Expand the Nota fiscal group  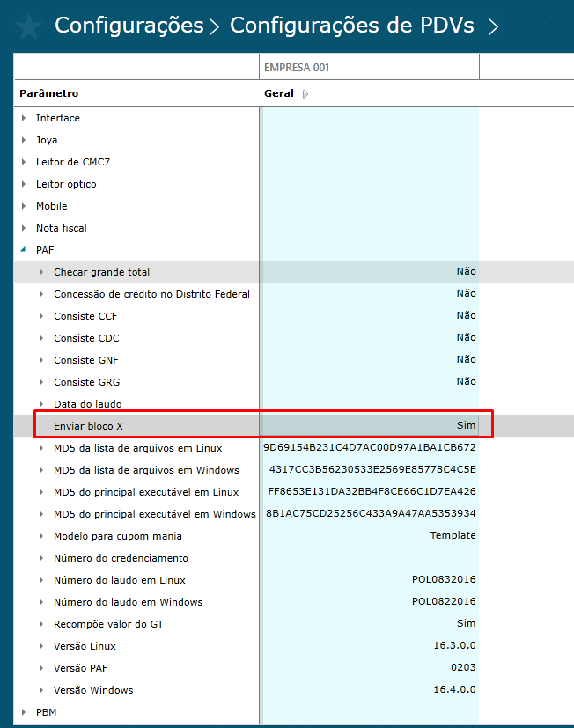(24, 228)
